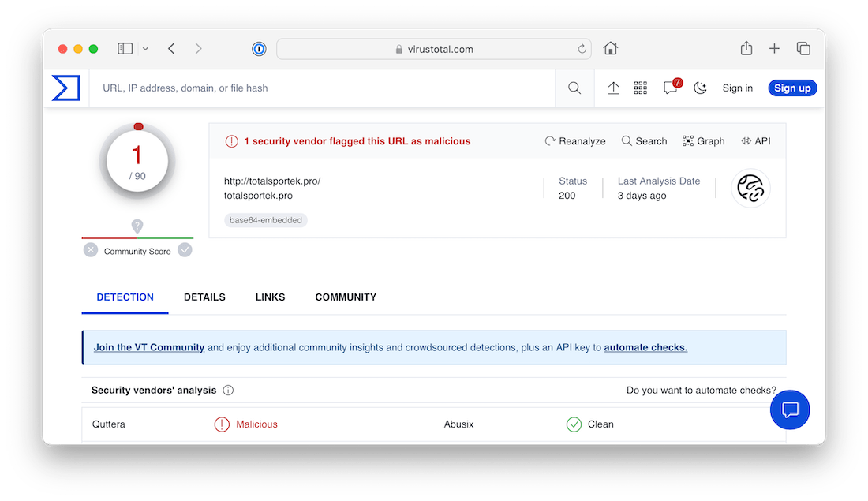Vote negative on Community Score

click(91, 250)
